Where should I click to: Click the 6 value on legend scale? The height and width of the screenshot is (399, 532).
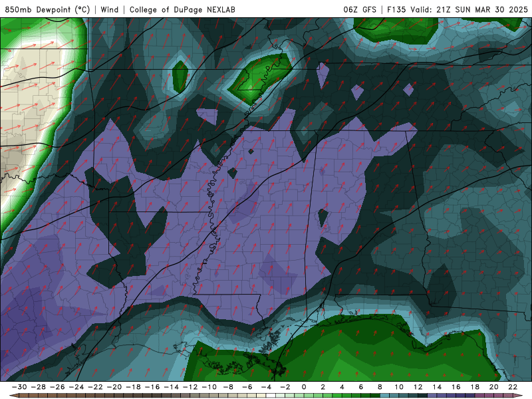tap(360, 387)
